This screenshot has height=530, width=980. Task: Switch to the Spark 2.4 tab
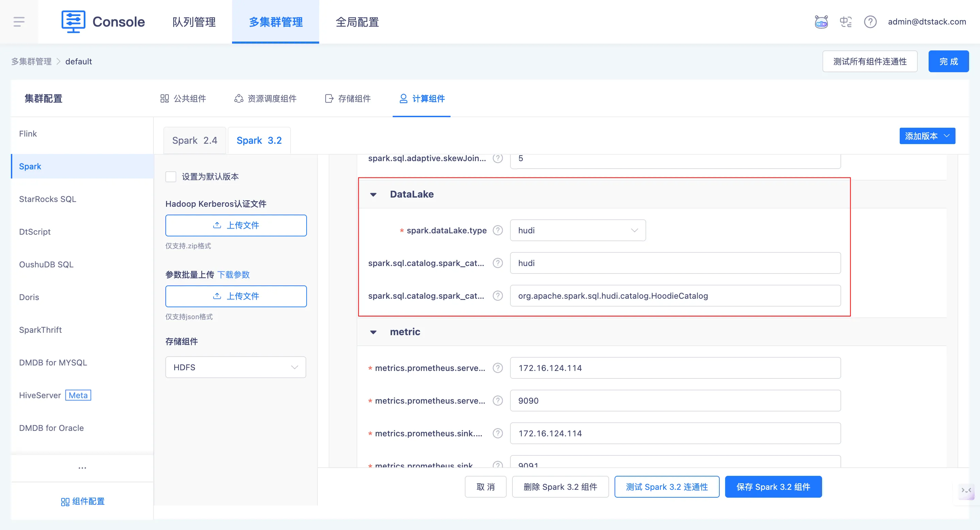[194, 140]
